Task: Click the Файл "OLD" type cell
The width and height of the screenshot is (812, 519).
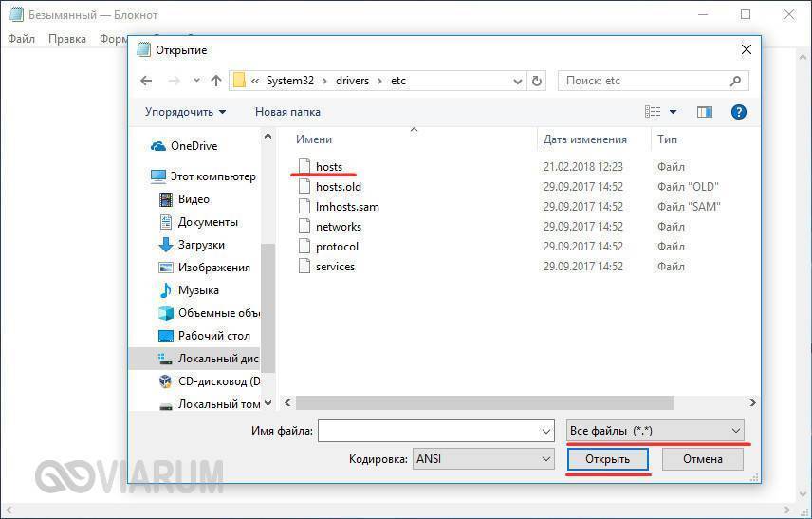Action: [x=689, y=187]
